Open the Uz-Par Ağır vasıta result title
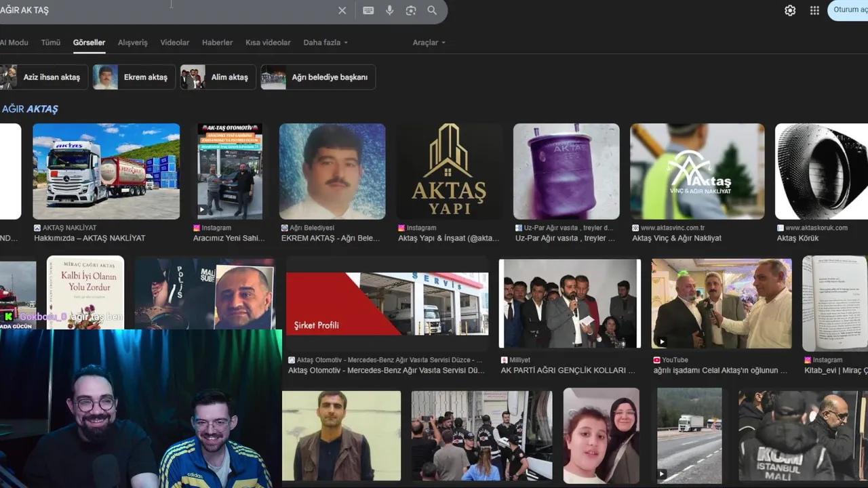The image size is (868, 488). pyautogui.click(x=566, y=238)
